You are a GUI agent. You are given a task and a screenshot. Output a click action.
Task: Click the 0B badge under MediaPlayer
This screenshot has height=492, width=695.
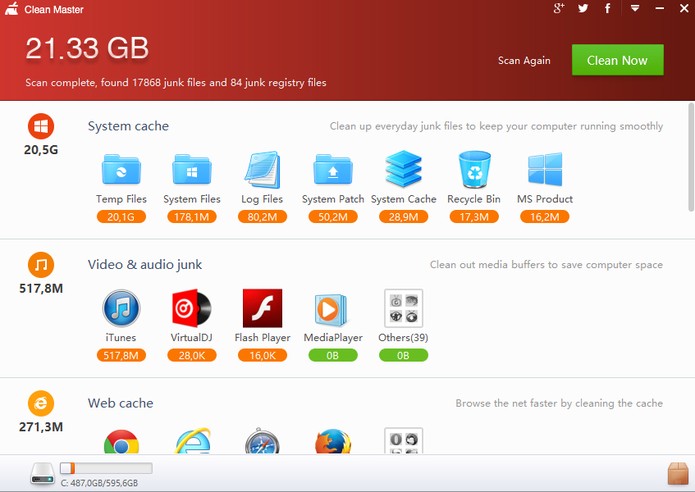tap(333, 355)
